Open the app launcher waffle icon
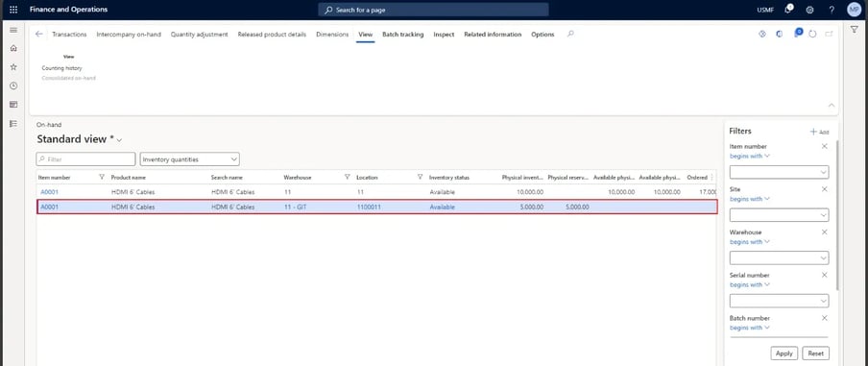The width and height of the screenshot is (868, 366). [x=13, y=10]
